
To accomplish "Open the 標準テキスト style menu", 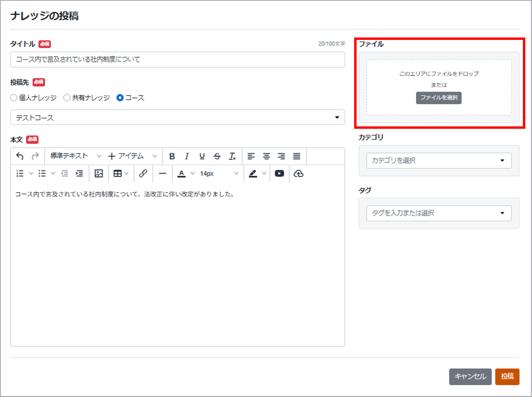I will (75, 156).
